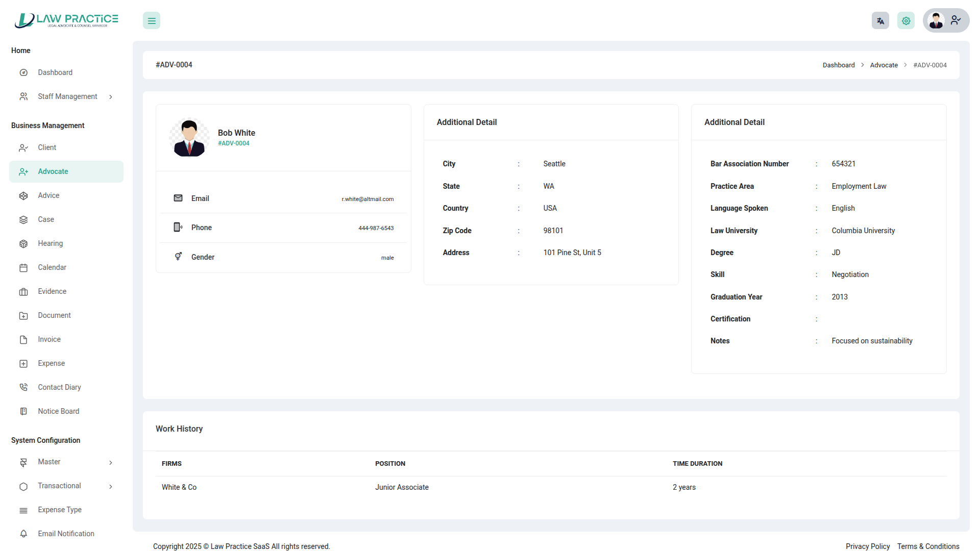980x551 pixels.
Task: Click the Advocate breadcrumb link
Action: click(x=884, y=65)
